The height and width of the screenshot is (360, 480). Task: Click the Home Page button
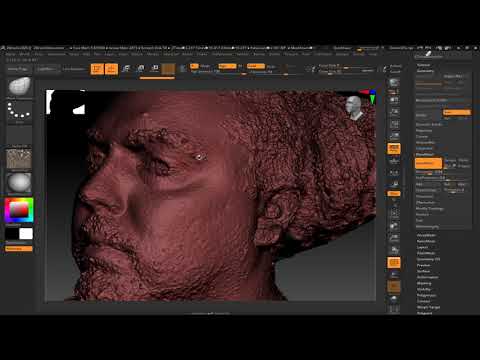pyautogui.click(x=18, y=69)
